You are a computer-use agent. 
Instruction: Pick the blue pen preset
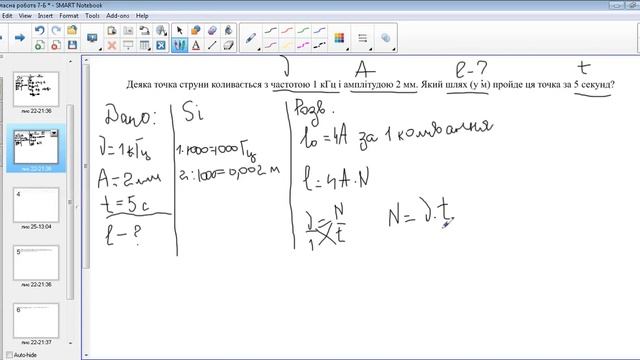320,31
